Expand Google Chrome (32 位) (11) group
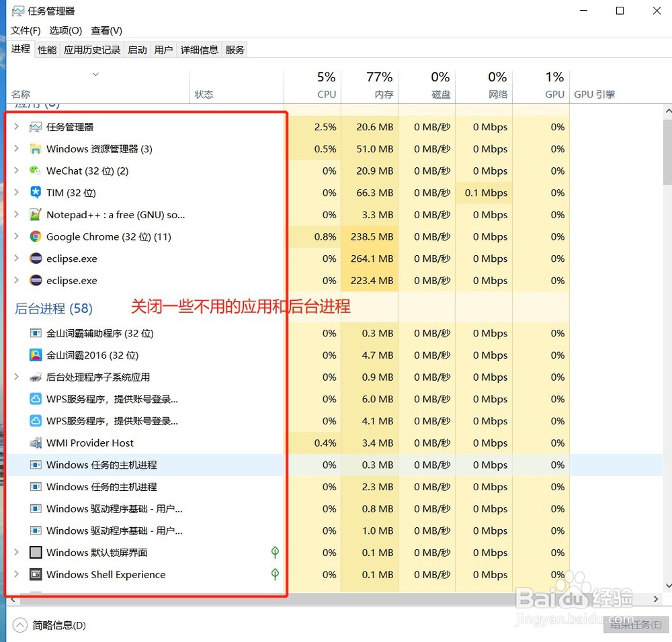 tap(16, 236)
